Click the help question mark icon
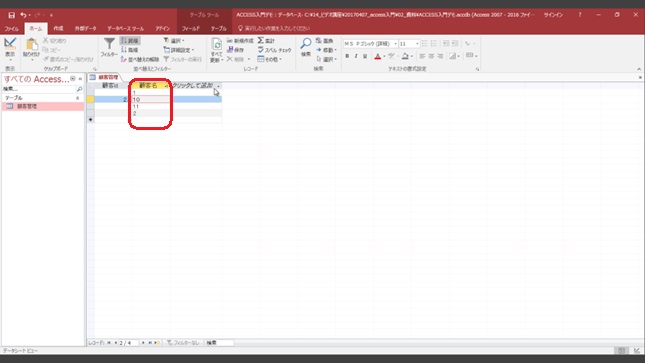 coord(580,15)
